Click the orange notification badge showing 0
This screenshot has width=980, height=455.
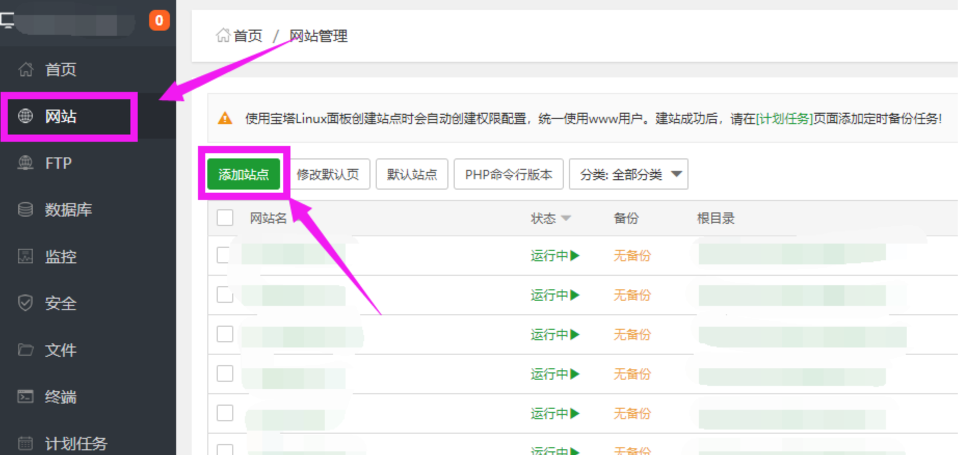[160, 20]
